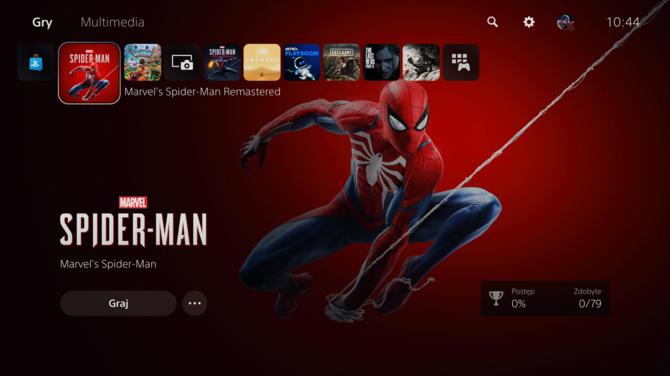This screenshot has height=376, width=670.
Task: Open the user profile avatar
Action: (565, 22)
